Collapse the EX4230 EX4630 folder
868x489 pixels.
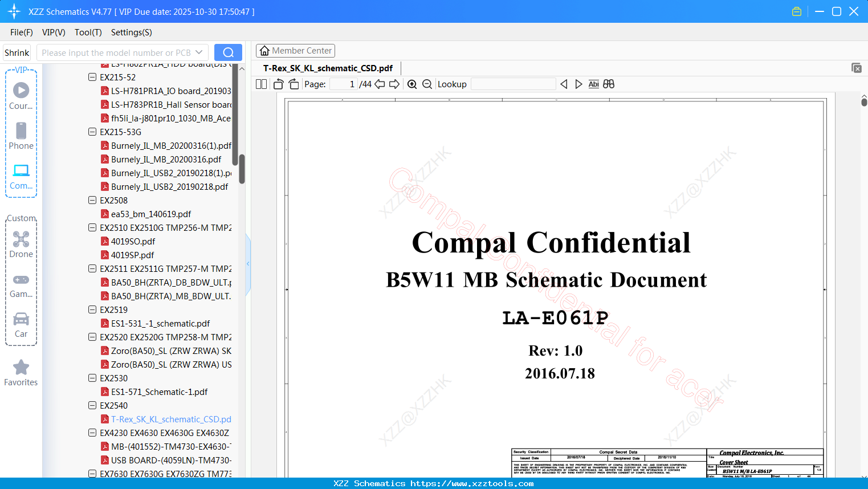click(x=92, y=433)
